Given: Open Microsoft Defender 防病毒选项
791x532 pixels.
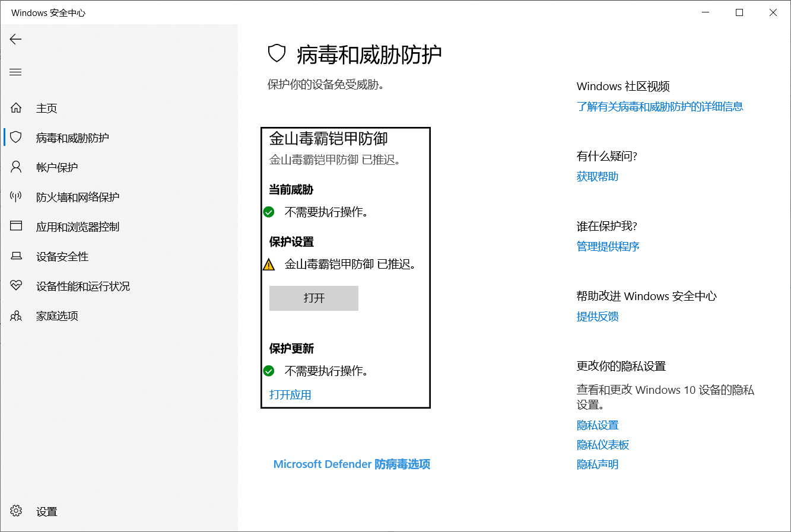Looking at the screenshot, I should pyautogui.click(x=351, y=464).
